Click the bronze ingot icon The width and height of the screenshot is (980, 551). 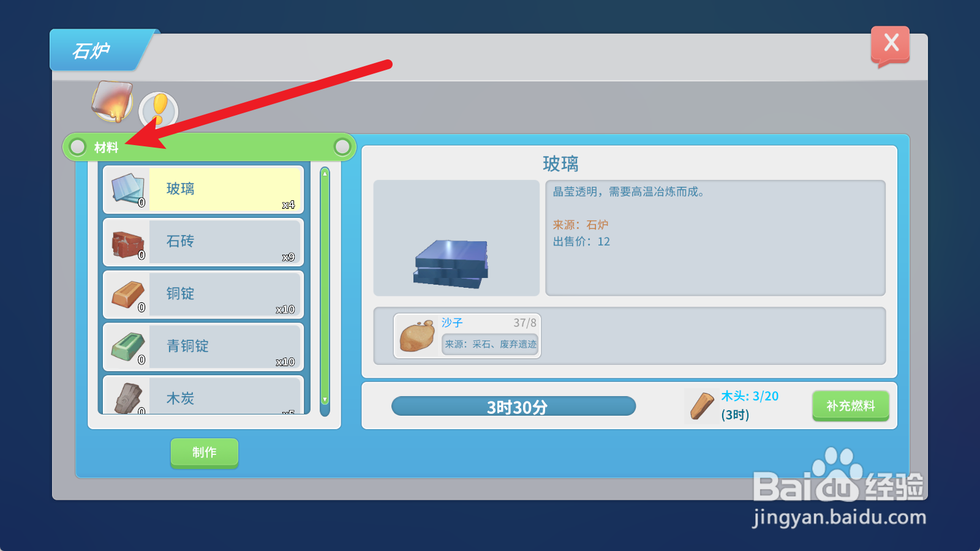coord(127,347)
